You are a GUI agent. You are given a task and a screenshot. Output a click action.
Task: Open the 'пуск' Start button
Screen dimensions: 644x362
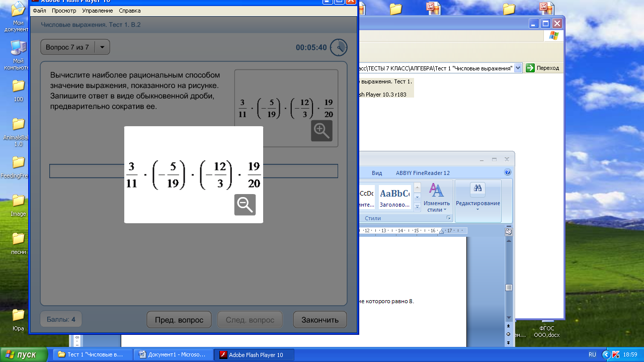pyautogui.click(x=23, y=354)
